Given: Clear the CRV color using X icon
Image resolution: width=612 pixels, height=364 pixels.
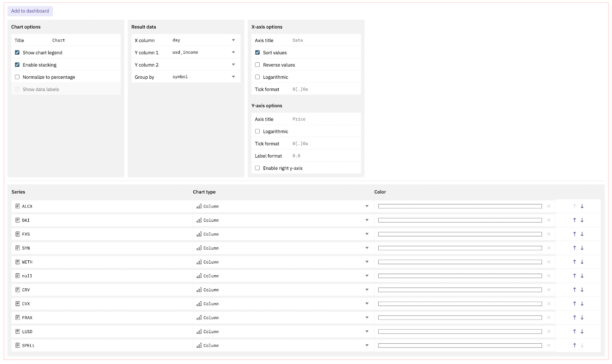Looking at the screenshot, I should point(549,290).
